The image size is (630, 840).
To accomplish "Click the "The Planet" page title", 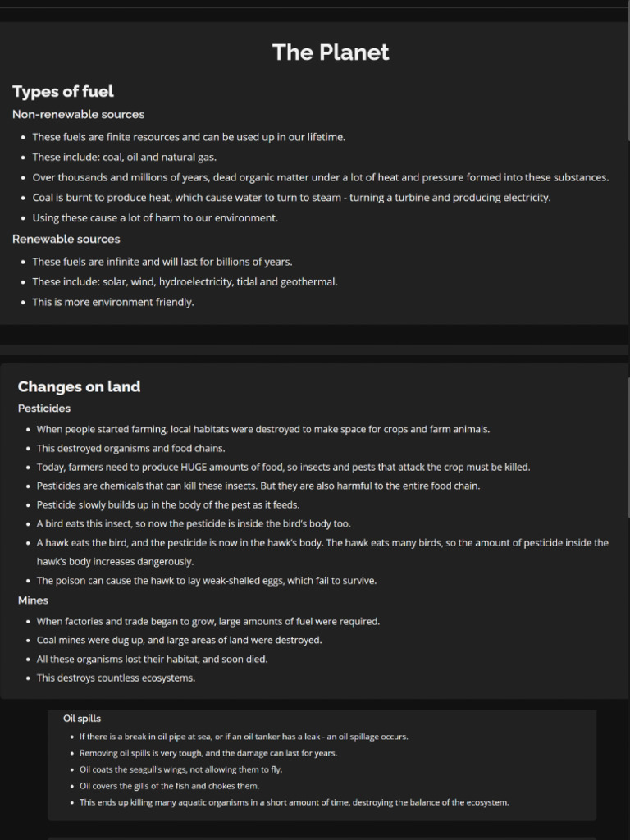I will click(331, 52).
